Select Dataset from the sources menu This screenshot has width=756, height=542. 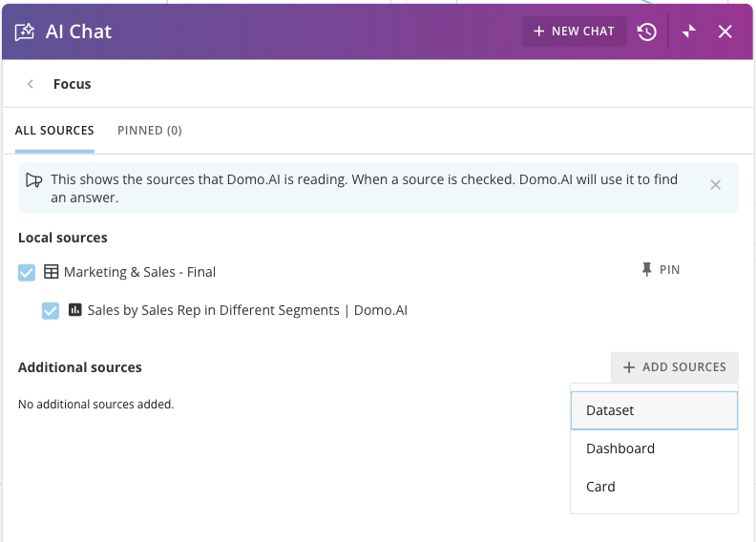pos(654,410)
